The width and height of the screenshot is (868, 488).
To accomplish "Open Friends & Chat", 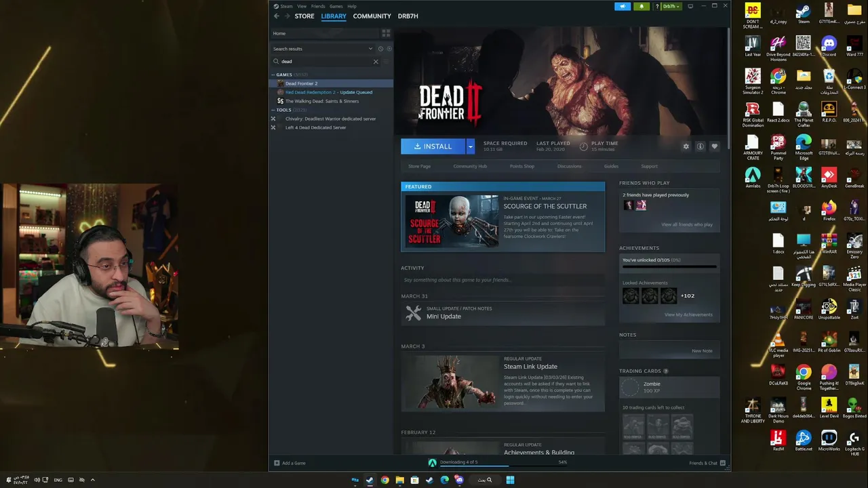I will click(707, 463).
